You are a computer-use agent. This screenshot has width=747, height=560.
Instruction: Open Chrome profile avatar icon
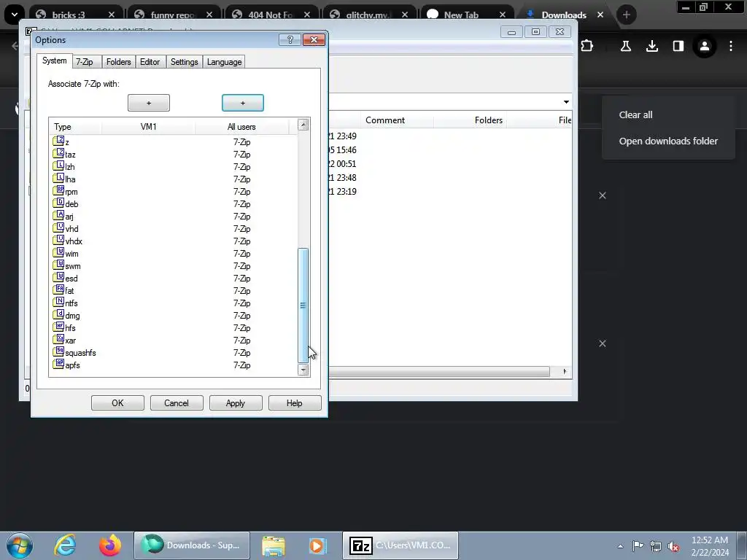[704, 46]
